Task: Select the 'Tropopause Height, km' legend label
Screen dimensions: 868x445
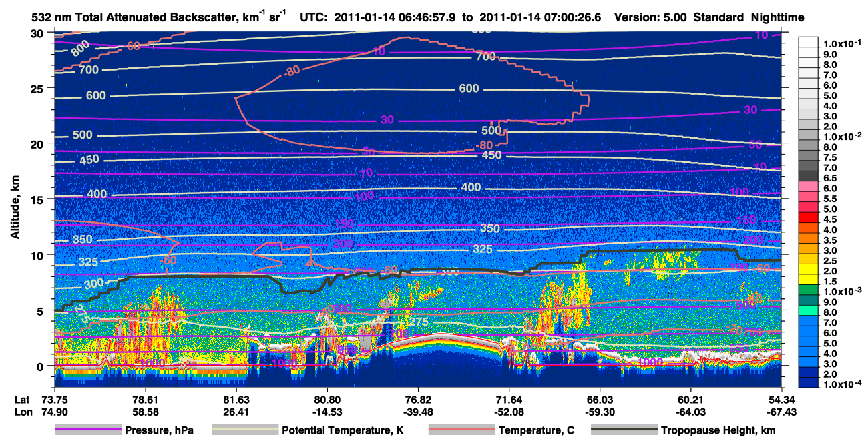Action: point(718,430)
